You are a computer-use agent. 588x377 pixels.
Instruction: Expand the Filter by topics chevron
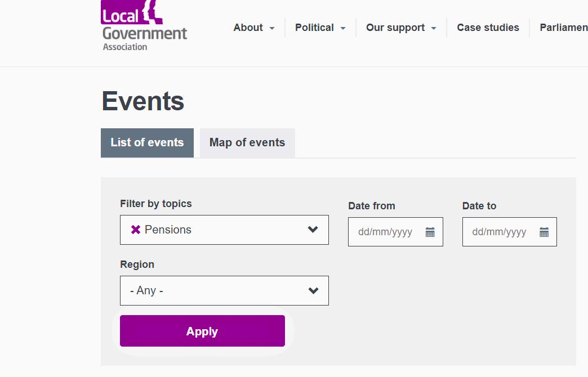[x=313, y=230]
